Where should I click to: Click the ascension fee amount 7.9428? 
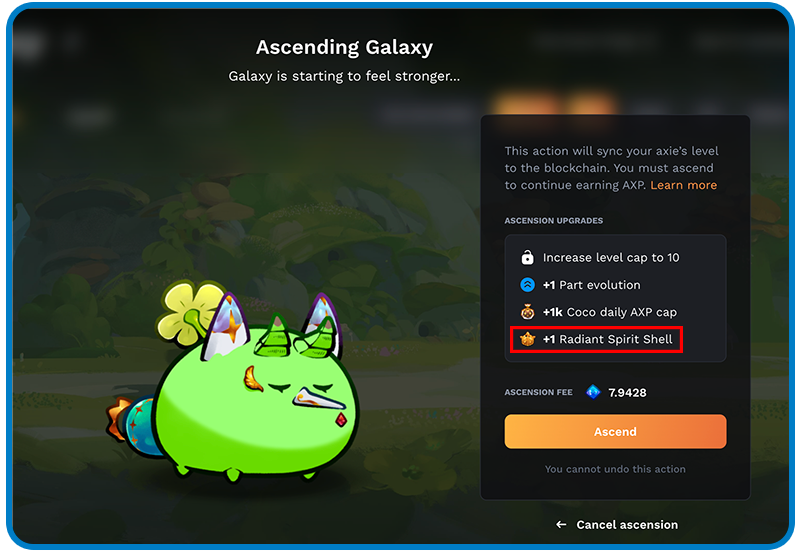click(x=627, y=392)
